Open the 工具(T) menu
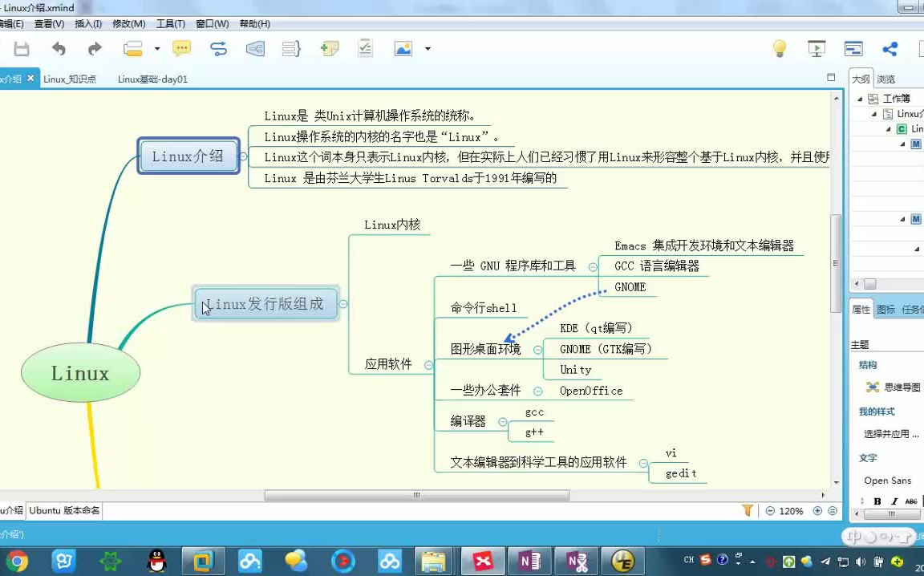 pos(170,23)
